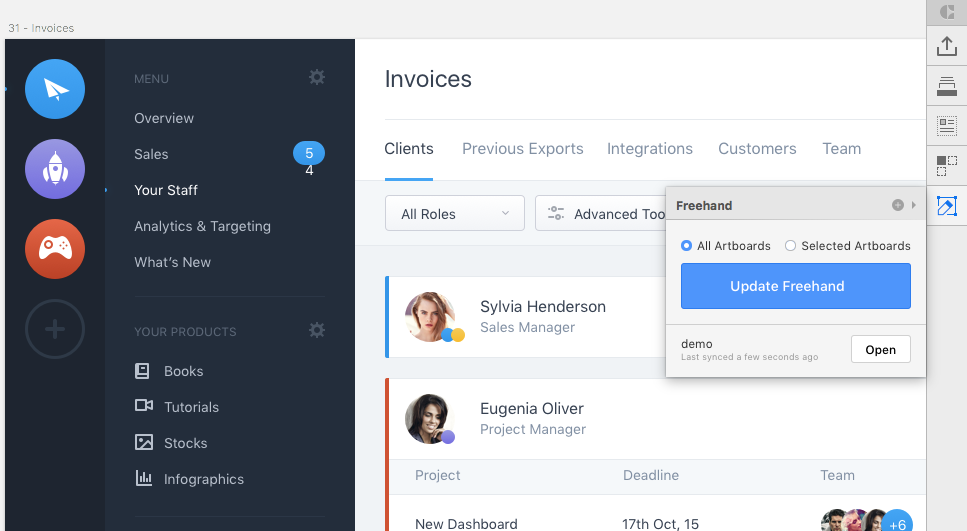This screenshot has height=531, width=967.
Task: Open the Integrations tab
Action: (x=649, y=149)
